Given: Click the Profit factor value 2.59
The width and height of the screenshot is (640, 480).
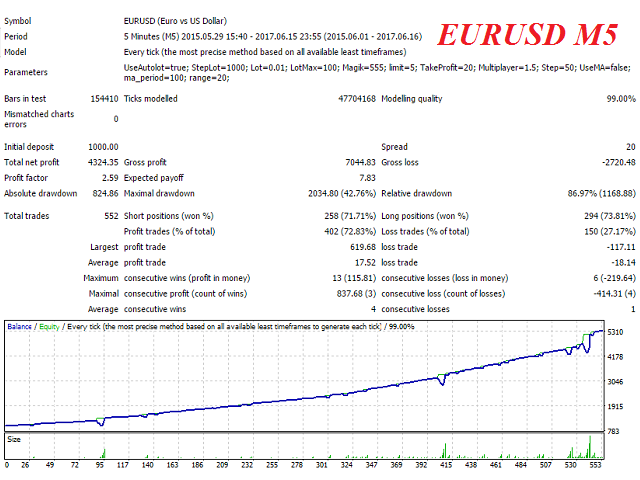Looking at the screenshot, I should pyautogui.click(x=110, y=178).
